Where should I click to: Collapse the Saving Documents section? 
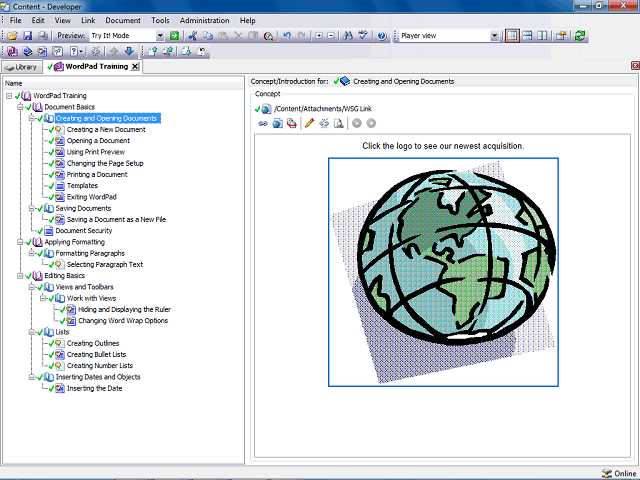click(x=31, y=208)
